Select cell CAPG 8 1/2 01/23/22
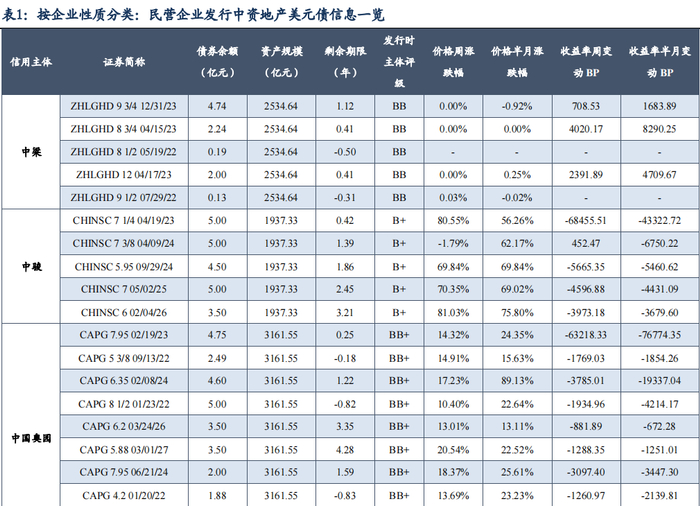This screenshot has height=506, width=700. (124, 404)
